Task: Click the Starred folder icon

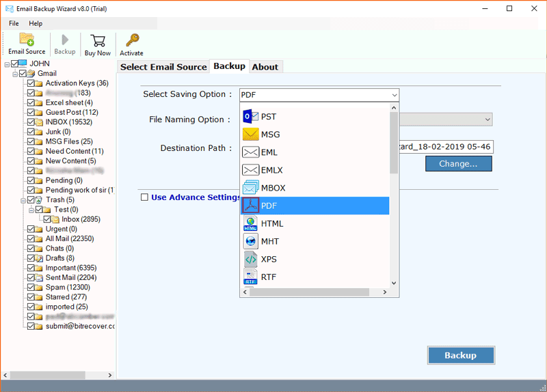Action: tap(39, 297)
